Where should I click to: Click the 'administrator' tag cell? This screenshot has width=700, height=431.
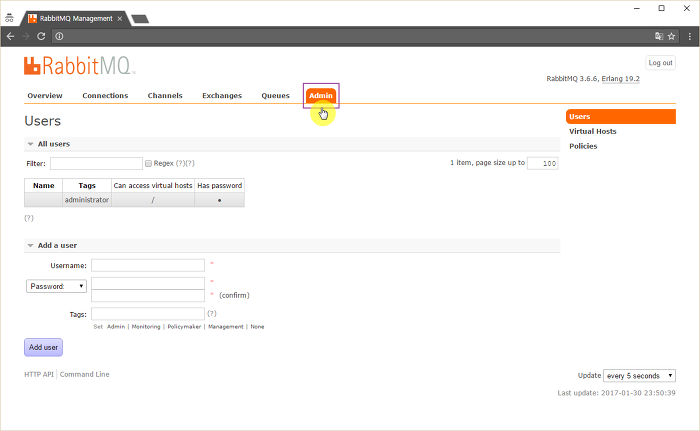pos(87,200)
